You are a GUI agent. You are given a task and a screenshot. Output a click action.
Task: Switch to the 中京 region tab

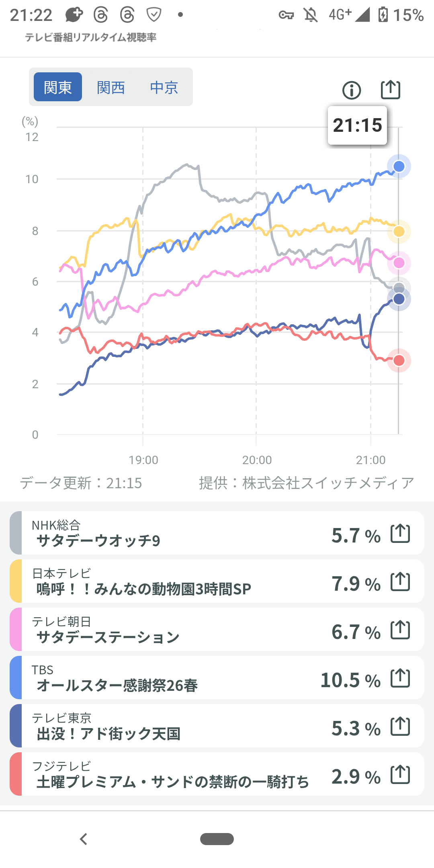coord(164,87)
